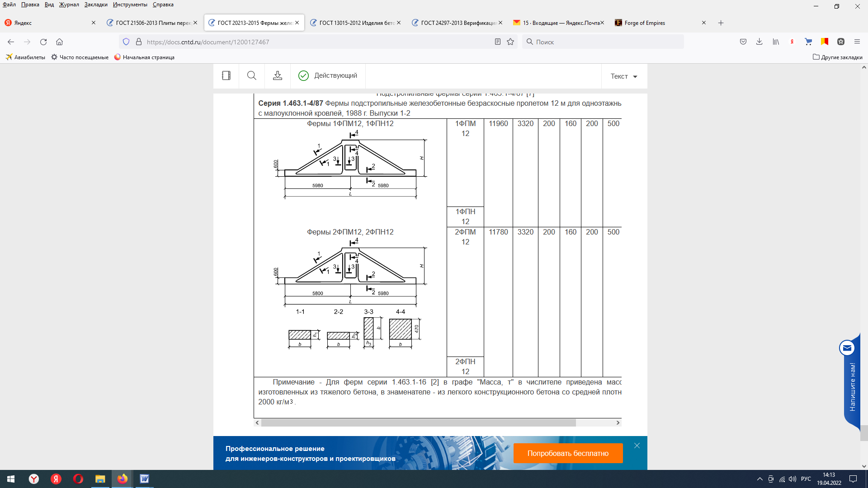Go back to previous page
This screenshot has width=868, height=488.
pos(11,42)
